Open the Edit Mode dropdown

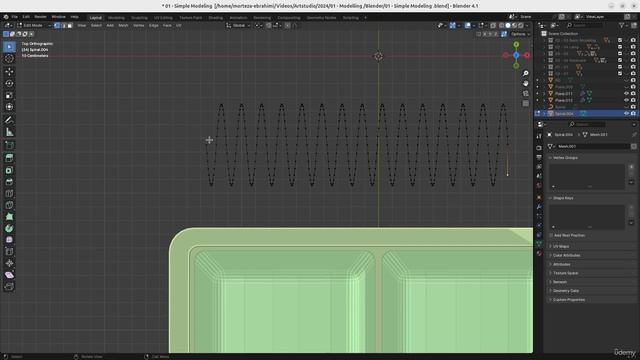tap(34, 25)
